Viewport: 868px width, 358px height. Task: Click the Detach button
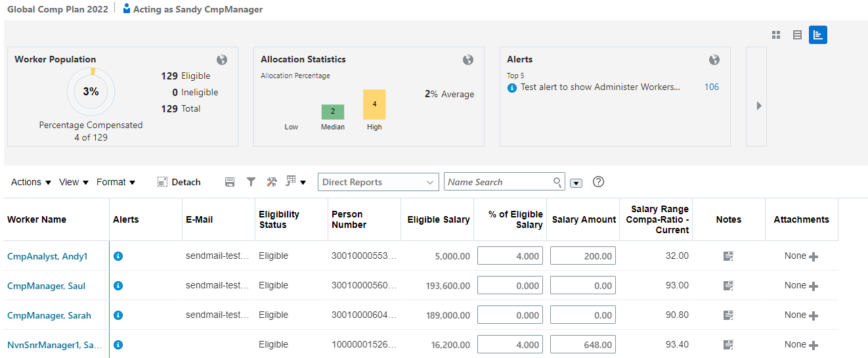pos(179,182)
